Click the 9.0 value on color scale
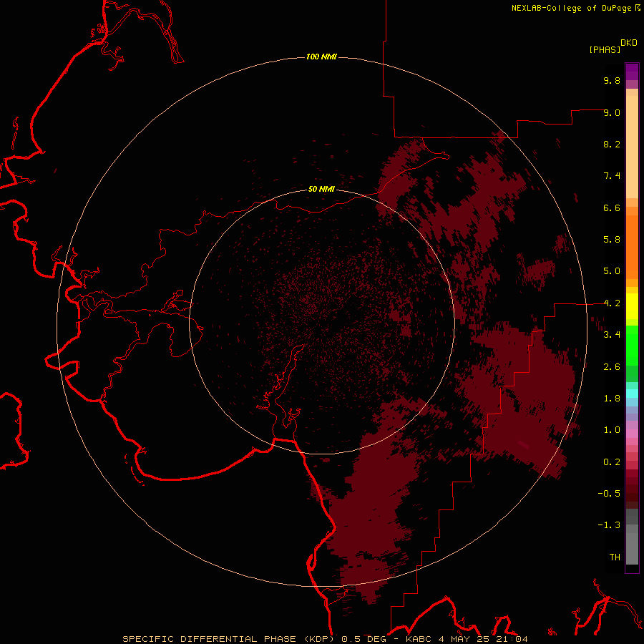 [612, 112]
